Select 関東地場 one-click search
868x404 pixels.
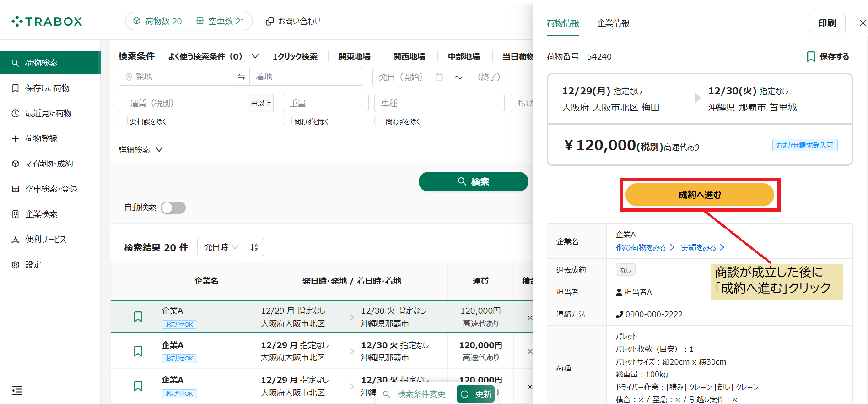tap(354, 56)
